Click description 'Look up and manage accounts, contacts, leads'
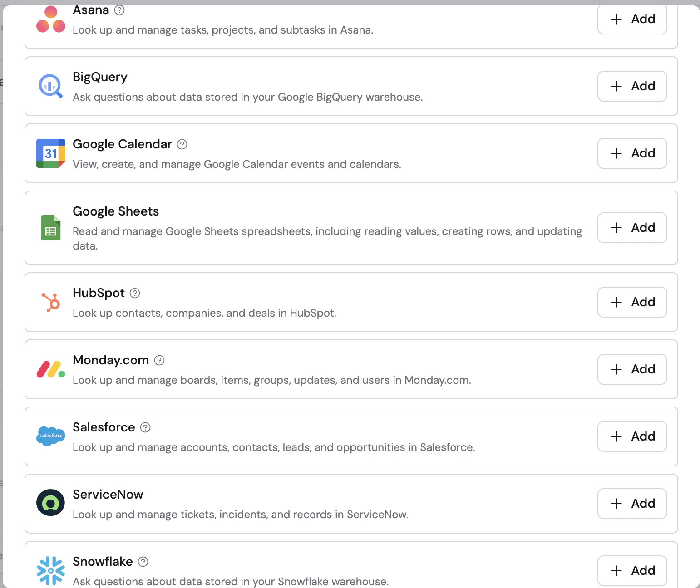This screenshot has height=588, width=700. point(274,447)
